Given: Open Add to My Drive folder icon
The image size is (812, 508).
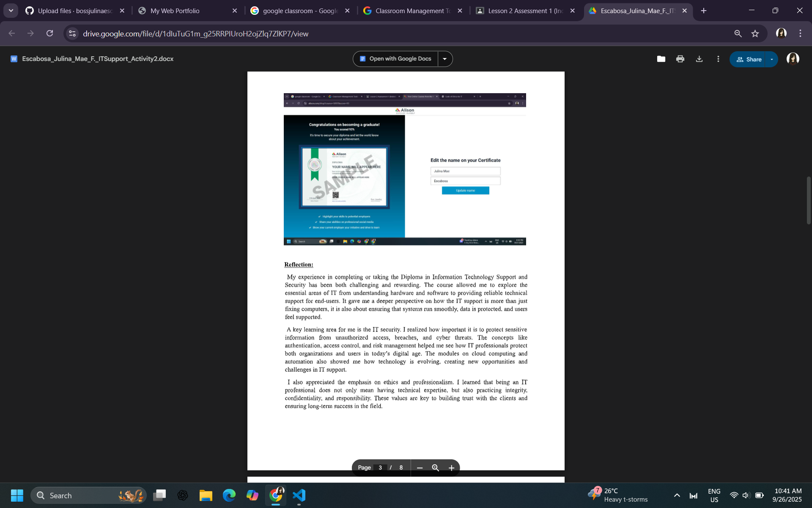Looking at the screenshot, I should (x=661, y=59).
